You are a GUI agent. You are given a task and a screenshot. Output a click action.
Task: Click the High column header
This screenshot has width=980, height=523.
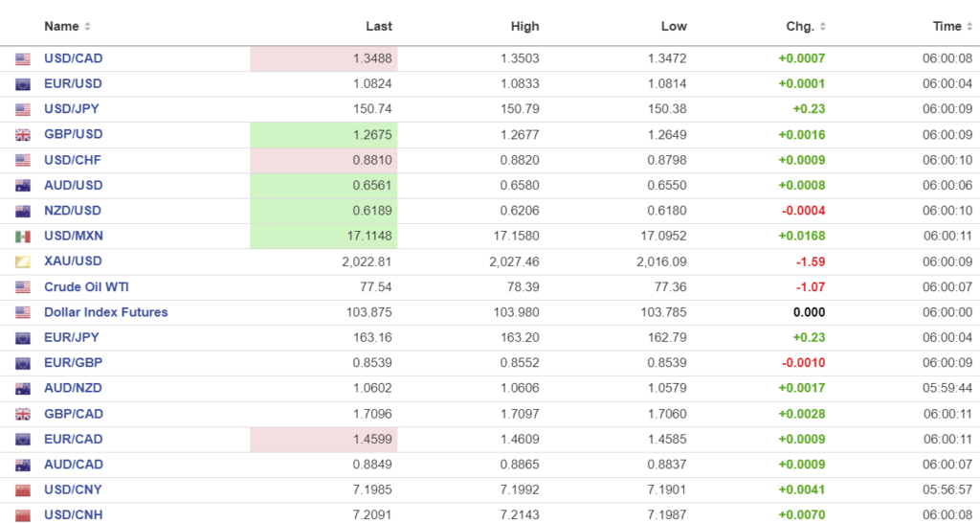tap(524, 26)
